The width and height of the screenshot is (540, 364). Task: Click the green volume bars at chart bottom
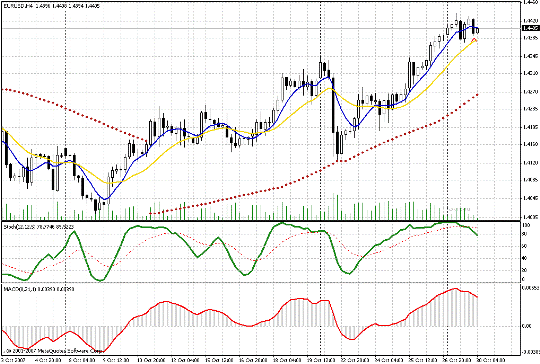241,211
